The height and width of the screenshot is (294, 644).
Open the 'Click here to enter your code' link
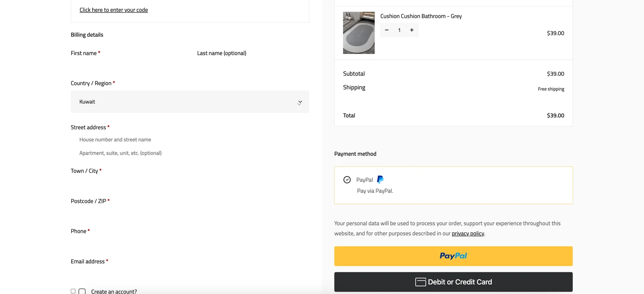(114, 10)
